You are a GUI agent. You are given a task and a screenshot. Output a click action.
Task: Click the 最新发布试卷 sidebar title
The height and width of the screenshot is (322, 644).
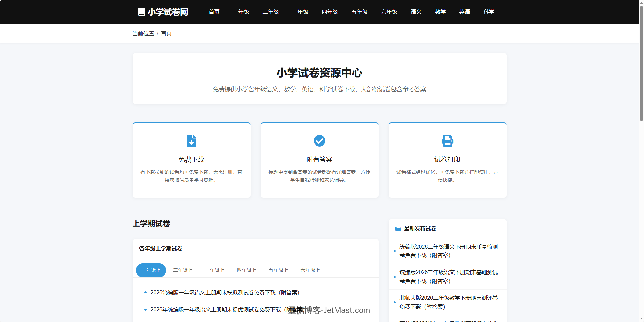(420, 228)
